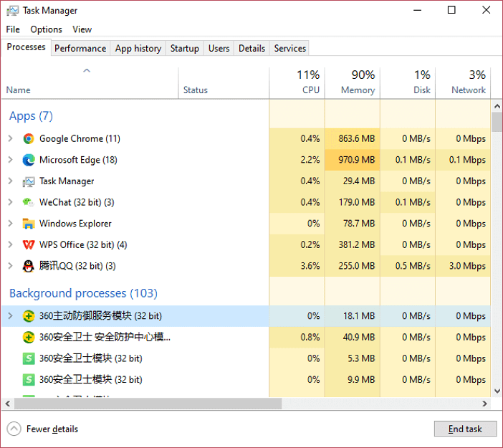Sort by the Memory column header

click(353, 83)
